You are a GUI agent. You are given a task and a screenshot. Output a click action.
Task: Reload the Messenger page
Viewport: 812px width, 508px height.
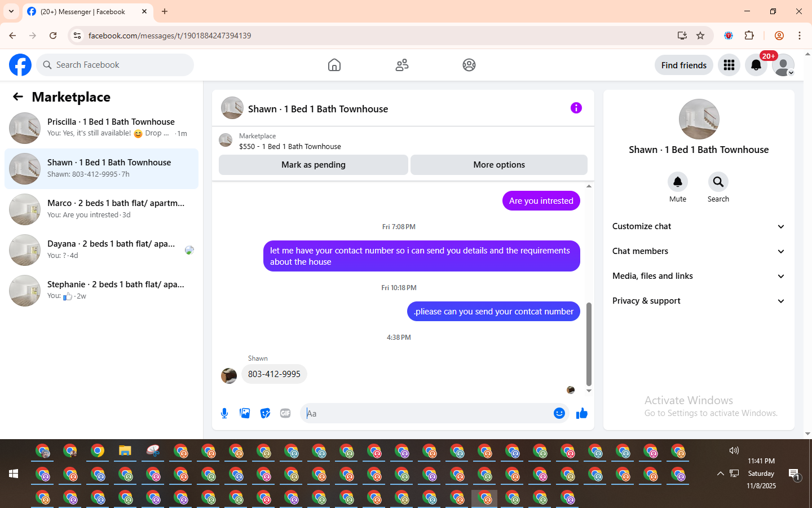[53, 36]
